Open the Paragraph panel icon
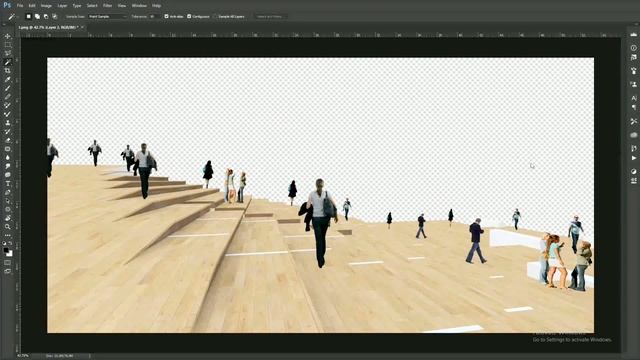 pyautogui.click(x=633, y=107)
